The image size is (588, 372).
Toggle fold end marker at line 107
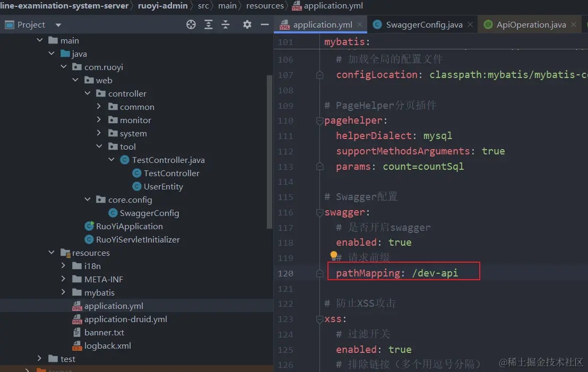click(320, 75)
